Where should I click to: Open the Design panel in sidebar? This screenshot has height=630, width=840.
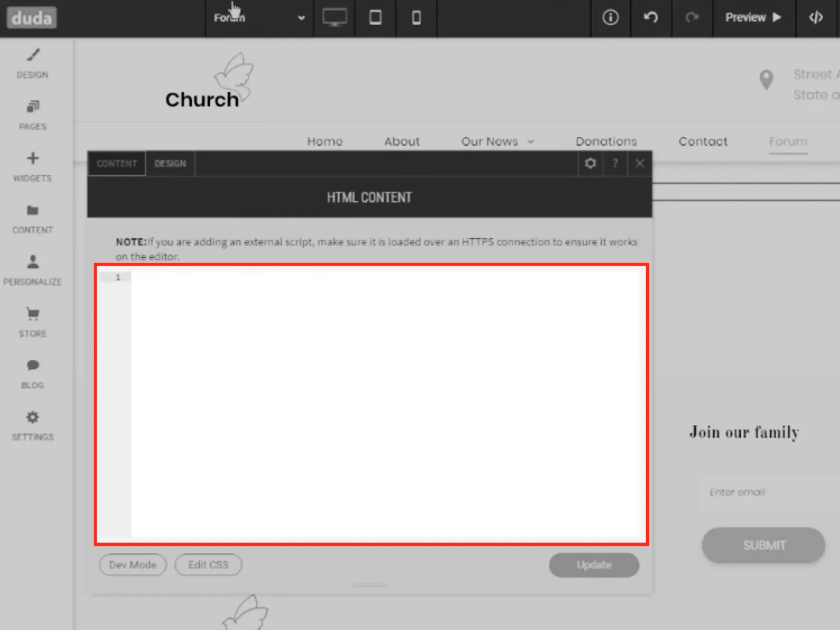(x=33, y=63)
